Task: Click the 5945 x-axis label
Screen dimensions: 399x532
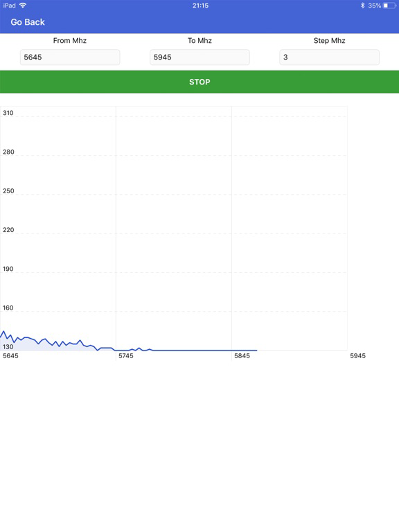Action: pos(357,355)
